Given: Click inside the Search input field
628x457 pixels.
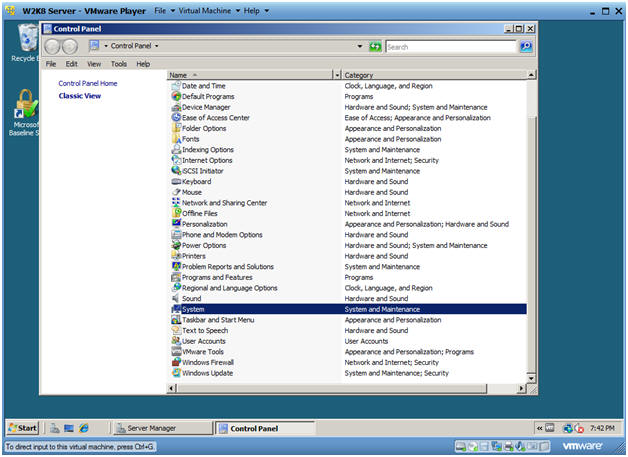Looking at the screenshot, I should [x=451, y=47].
